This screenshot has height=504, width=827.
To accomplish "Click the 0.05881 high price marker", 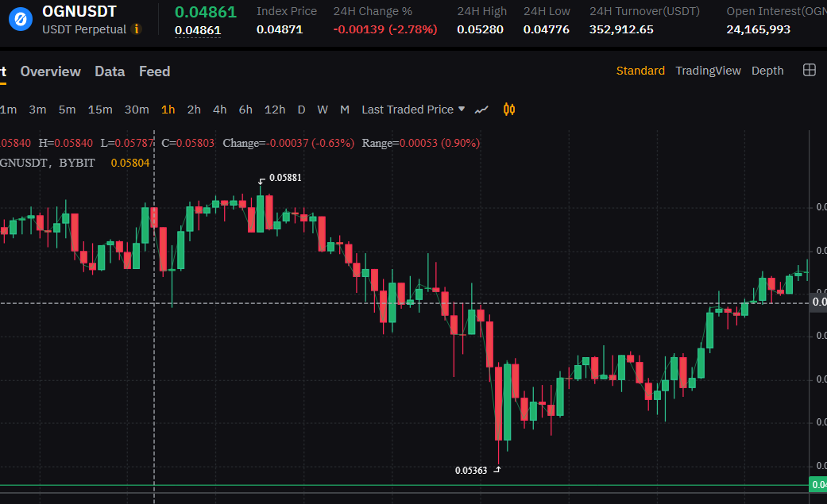I will (x=284, y=178).
